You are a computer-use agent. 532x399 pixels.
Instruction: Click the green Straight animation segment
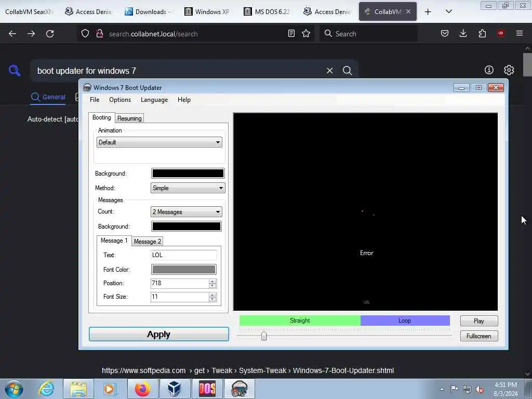pos(300,320)
